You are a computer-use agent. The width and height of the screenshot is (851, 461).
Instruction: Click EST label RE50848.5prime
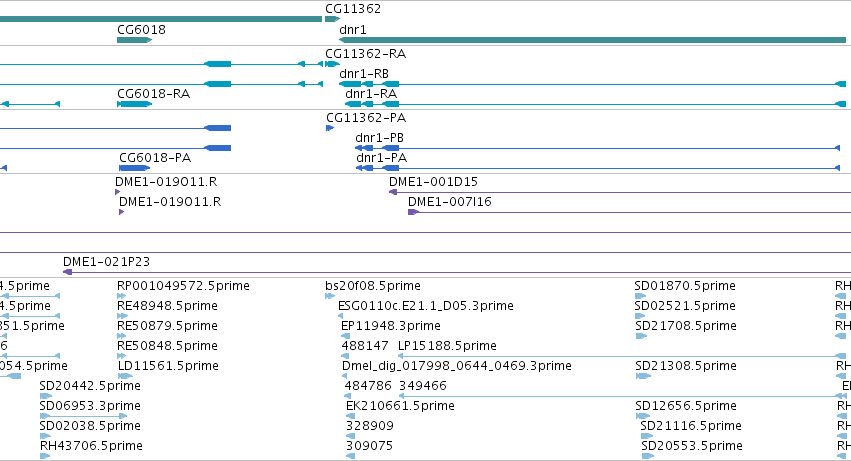(x=167, y=345)
